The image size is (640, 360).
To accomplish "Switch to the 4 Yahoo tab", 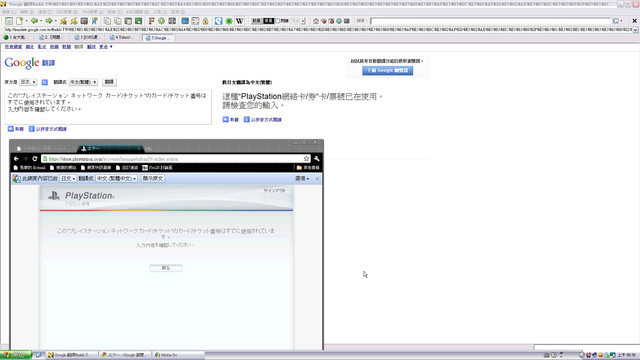I will tap(122, 37).
